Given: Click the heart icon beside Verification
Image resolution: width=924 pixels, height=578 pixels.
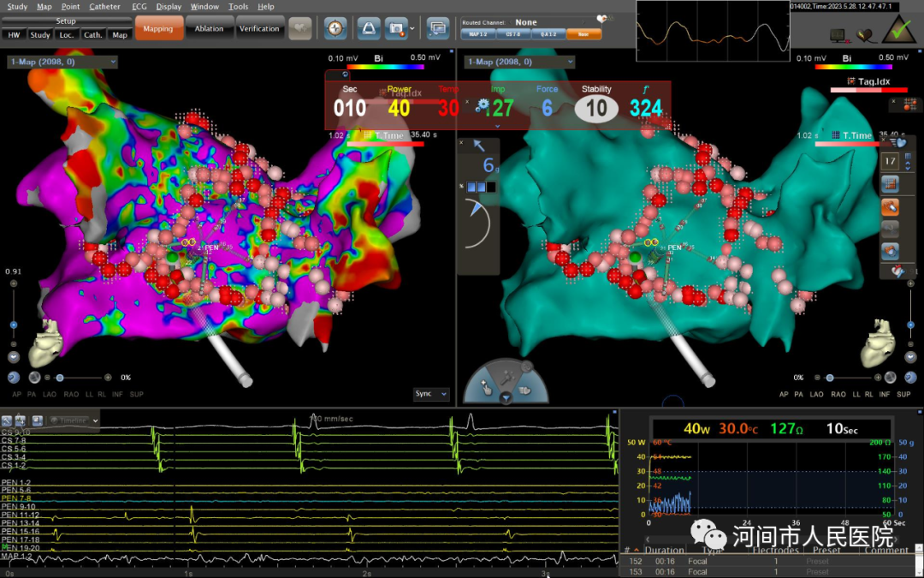Looking at the screenshot, I should [299, 28].
